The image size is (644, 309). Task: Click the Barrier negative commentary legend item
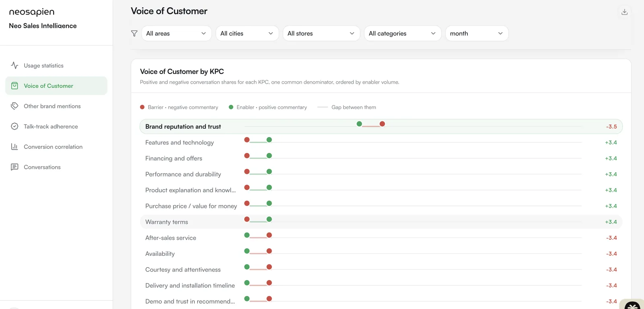tap(179, 107)
